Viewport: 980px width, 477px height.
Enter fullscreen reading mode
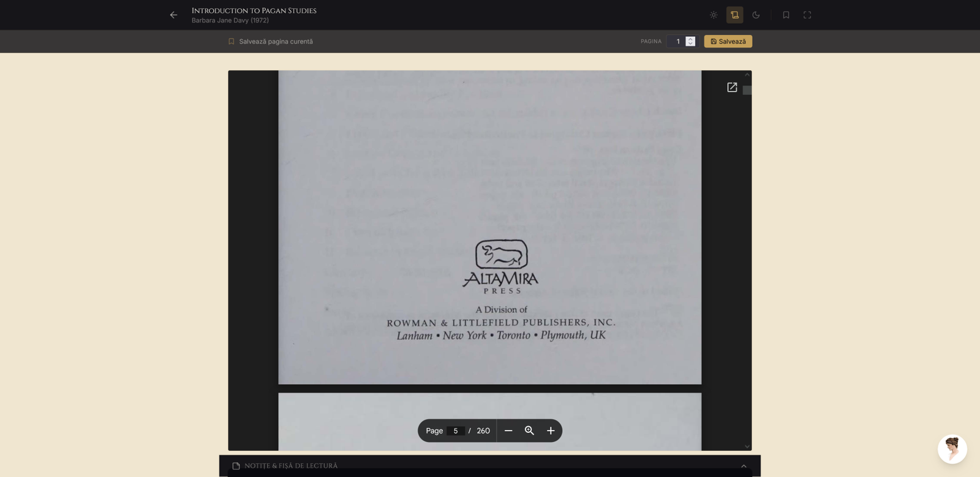coord(807,15)
